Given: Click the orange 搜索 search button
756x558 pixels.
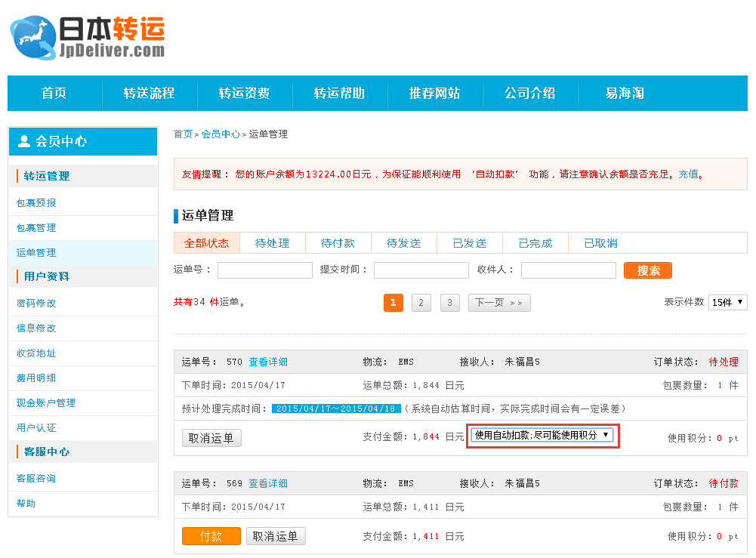Looking at the screenshot, I should (647, 270).
